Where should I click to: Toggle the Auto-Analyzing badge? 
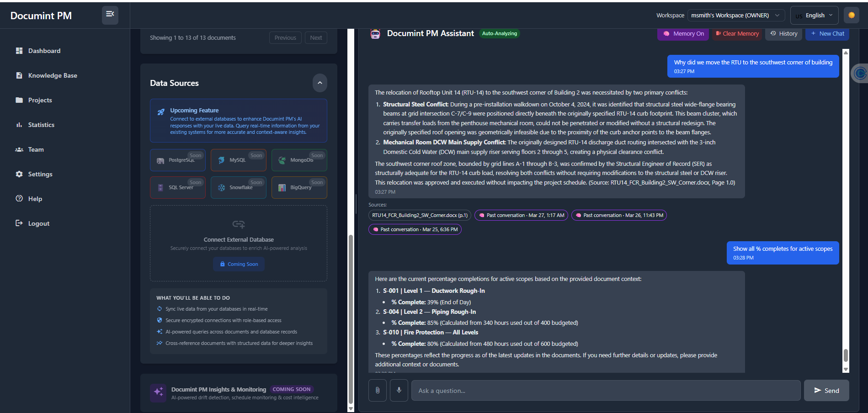[499, 33]
